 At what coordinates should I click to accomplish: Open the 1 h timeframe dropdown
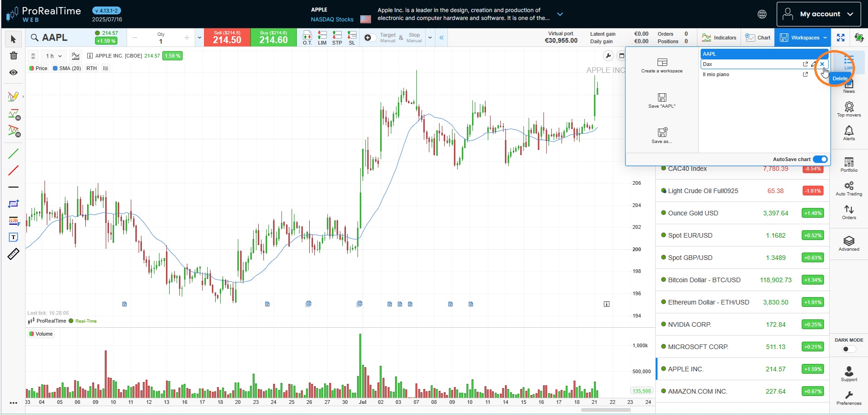(54, 56)
